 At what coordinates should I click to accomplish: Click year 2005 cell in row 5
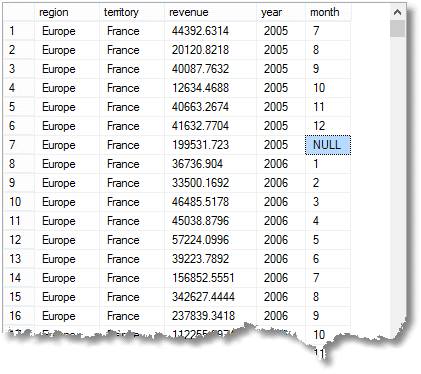(x=281, y=107)
